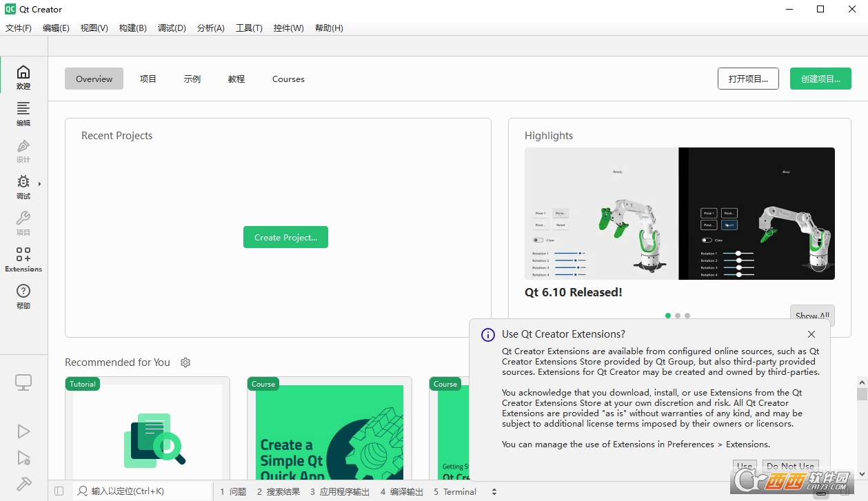Image resolution: width=868 pixels, height=501 pixels.
Task: Click the info icon in the Extensions prompt
Action: (488, 335)
